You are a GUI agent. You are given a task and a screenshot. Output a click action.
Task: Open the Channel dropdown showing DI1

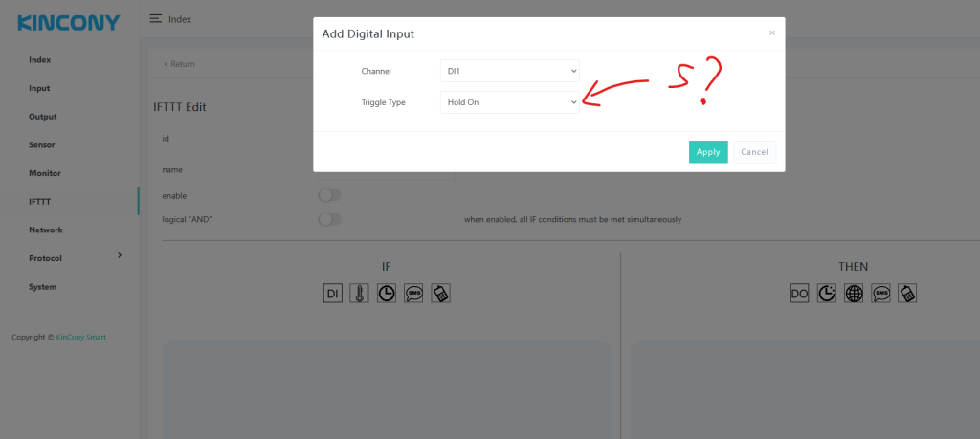tap(509, 71)
